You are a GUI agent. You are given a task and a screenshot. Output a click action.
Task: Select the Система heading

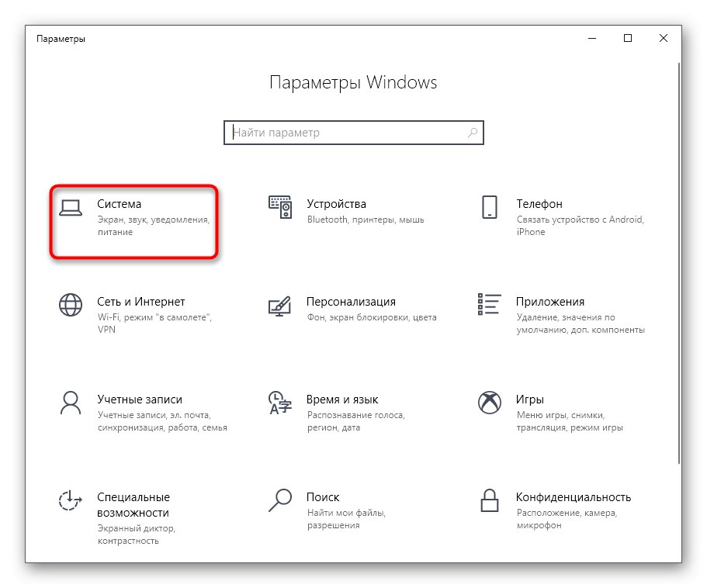coord(119,204)
